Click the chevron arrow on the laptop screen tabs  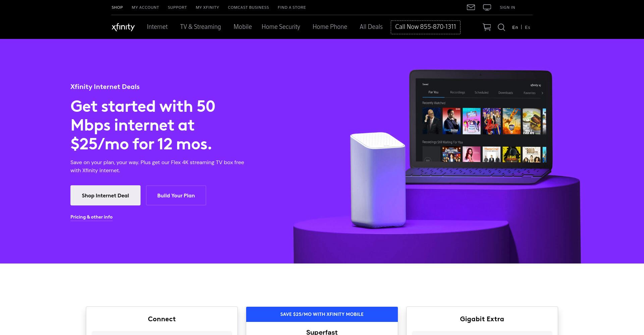(x=542, y=93)
